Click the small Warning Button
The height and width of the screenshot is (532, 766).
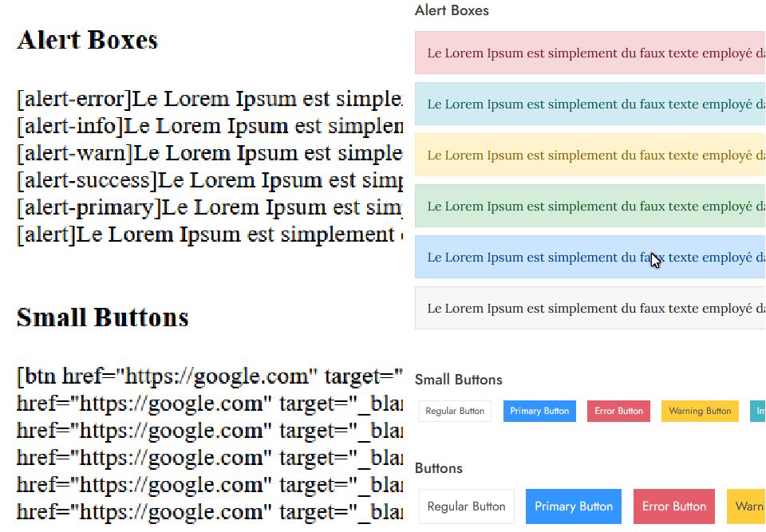click(700, 411)
